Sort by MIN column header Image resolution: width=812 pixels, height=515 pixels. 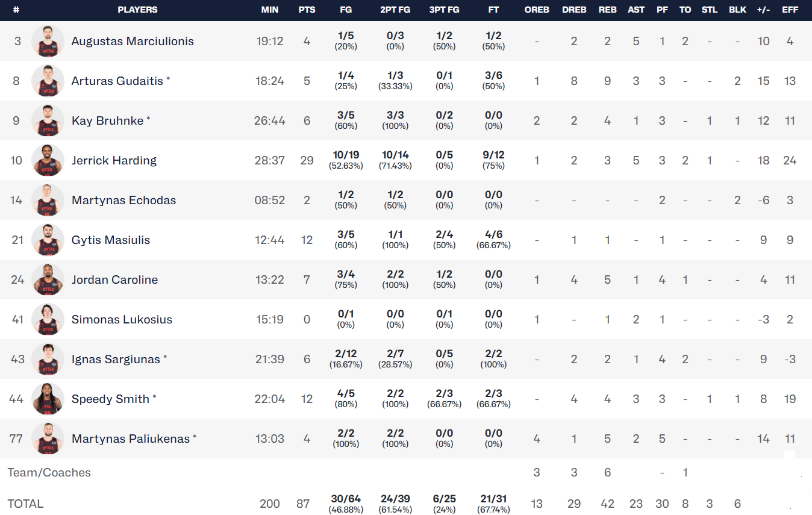pos(270,10)
